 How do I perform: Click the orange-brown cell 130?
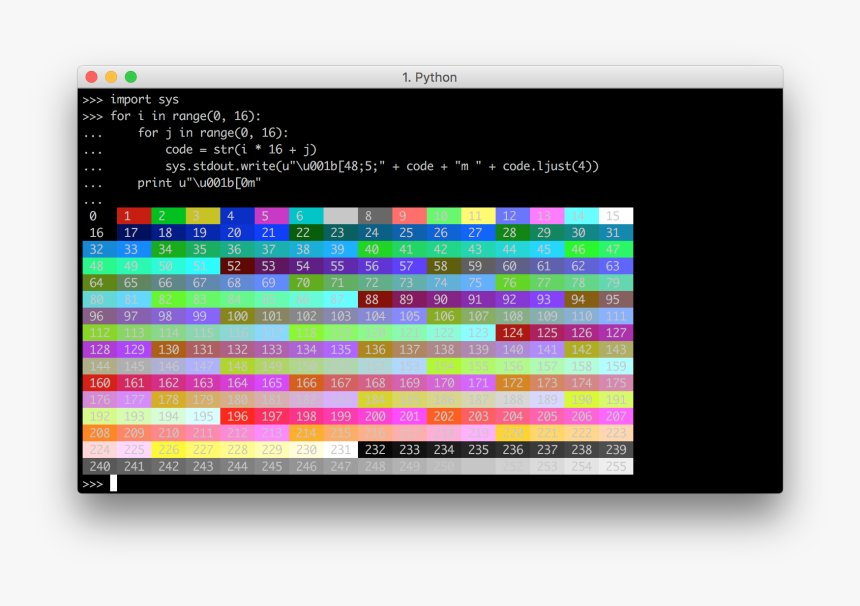pos(168,349)
